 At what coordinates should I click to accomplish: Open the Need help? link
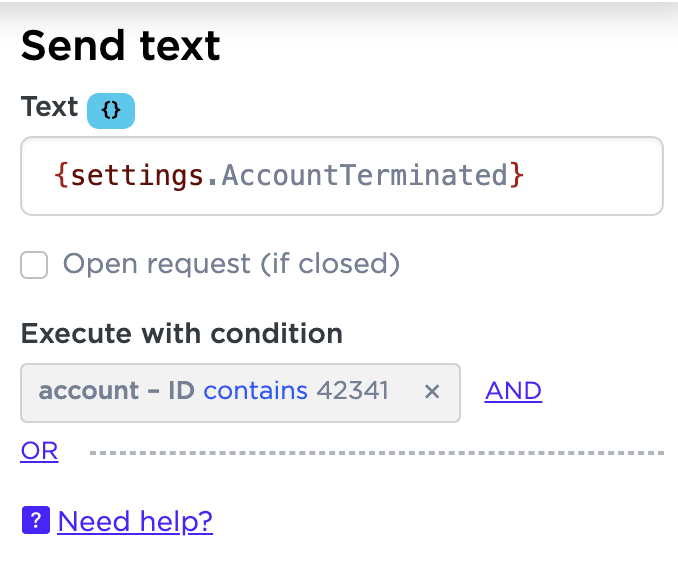[135, 521]
